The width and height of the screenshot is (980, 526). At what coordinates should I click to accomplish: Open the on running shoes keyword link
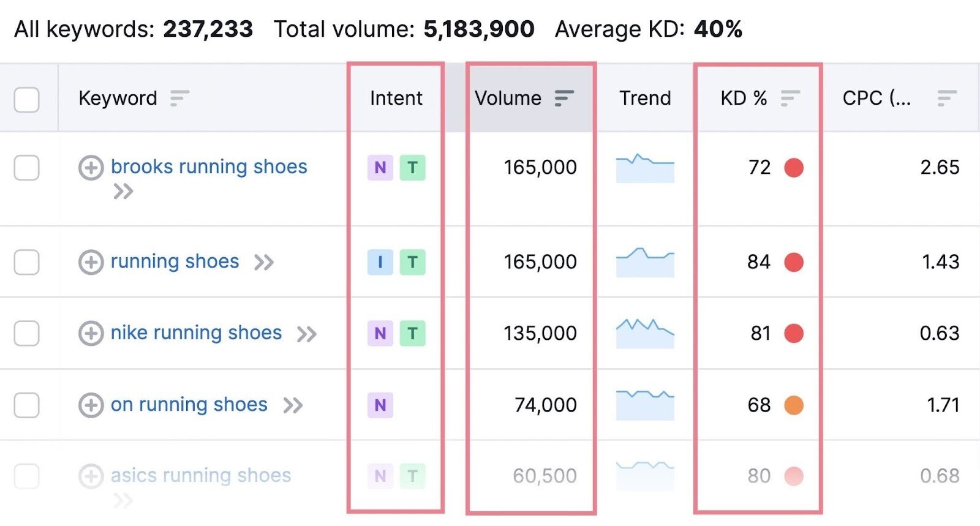pyautogui.click(x=189, y=404)
